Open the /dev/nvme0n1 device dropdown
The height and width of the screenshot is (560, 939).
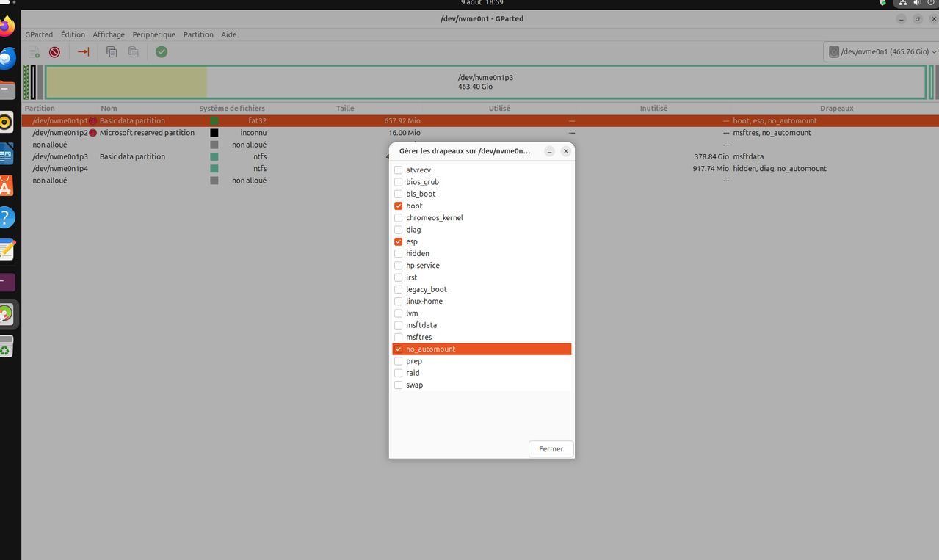point(881,52)
